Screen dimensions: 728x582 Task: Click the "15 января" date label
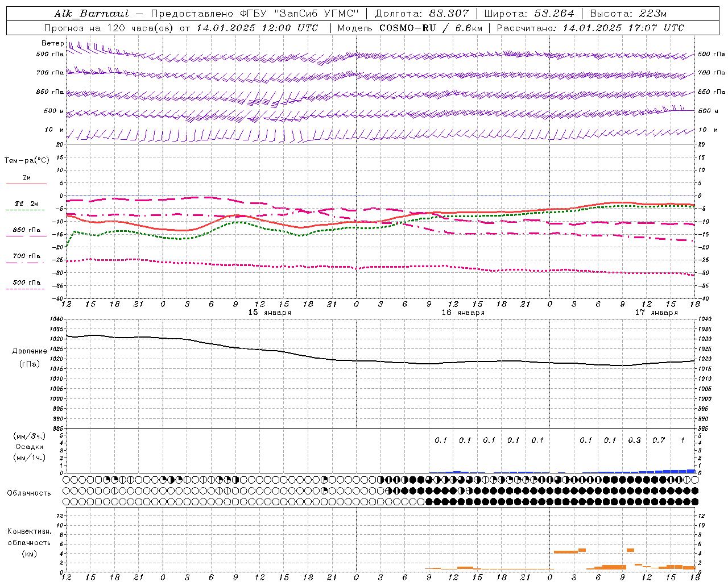click(x=270, y=313)
